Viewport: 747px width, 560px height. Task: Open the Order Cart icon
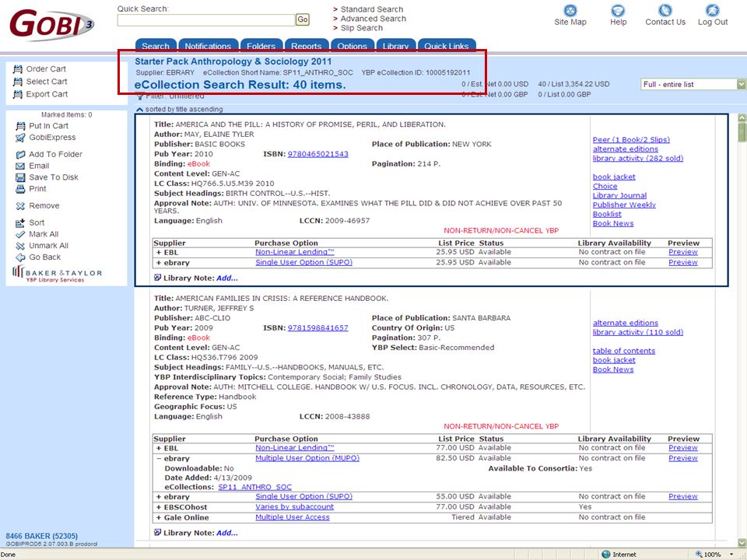click(x=18, y=69)
